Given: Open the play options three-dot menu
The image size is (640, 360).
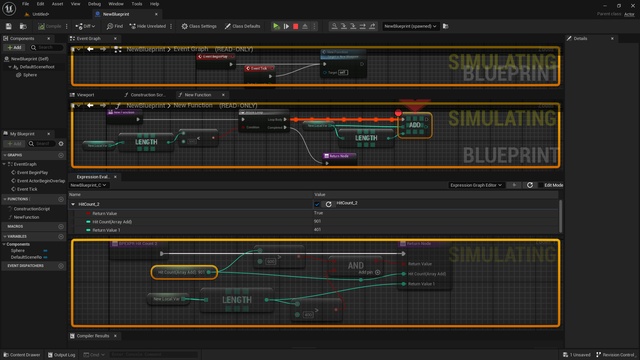Looking at the screenshot, I should pos(314,26).
